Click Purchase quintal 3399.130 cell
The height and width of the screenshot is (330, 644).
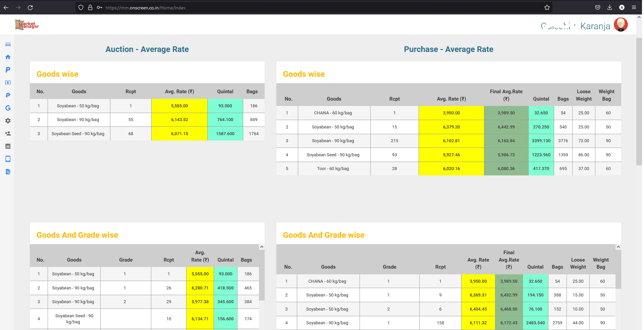click(x=541, y=141)
